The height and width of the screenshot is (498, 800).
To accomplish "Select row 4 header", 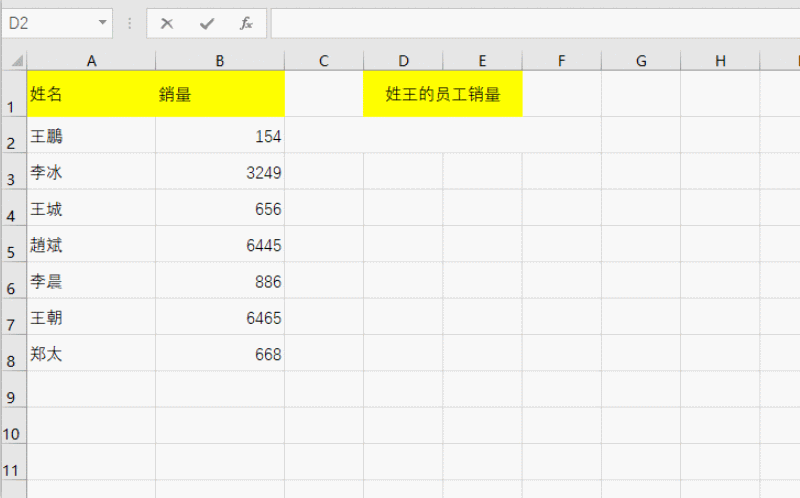I will point(13,208).
